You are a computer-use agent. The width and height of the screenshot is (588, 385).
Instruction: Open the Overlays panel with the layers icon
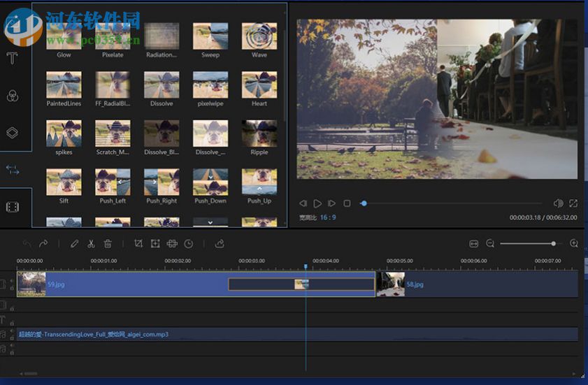coord(13,133)
